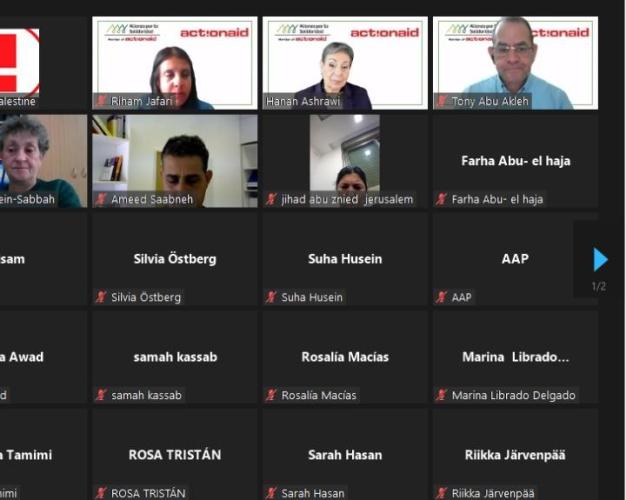
Task: Select Riham Jafari video tile
Action: click(x=175, y=63)
